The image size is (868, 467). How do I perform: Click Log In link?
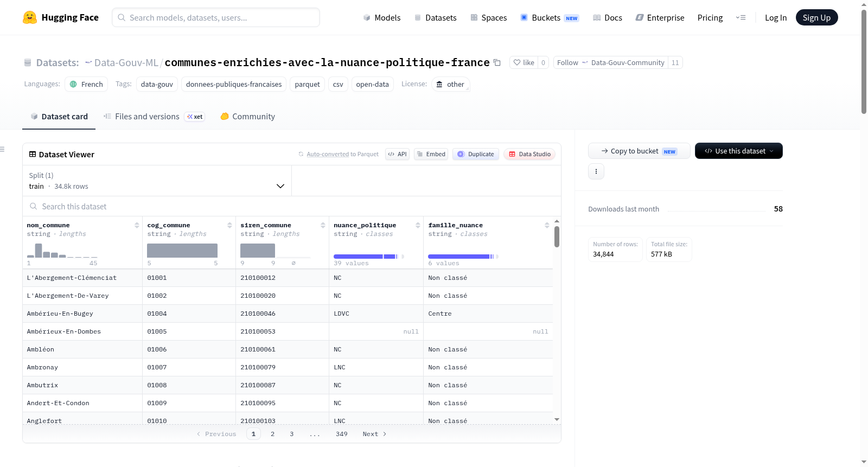[776, 17]
